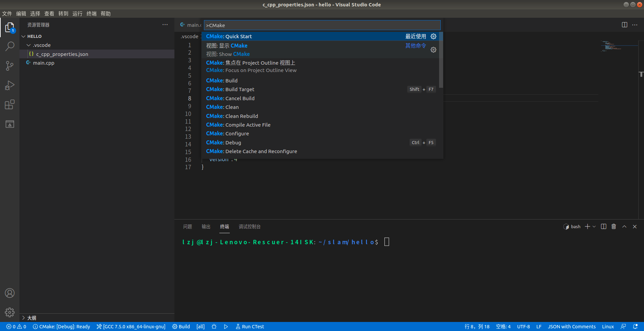Open Source Control view
The image size is (644, 331).
[10, 66]
